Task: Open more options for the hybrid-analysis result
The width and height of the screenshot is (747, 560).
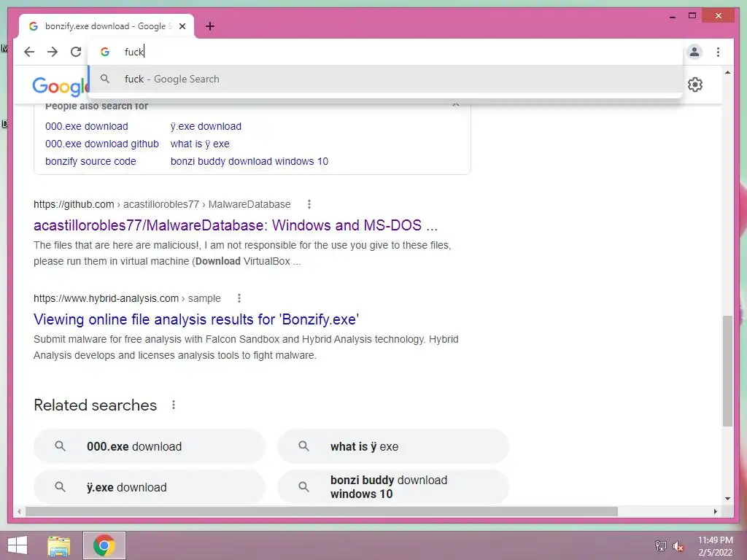Action: tap(239, 298)
